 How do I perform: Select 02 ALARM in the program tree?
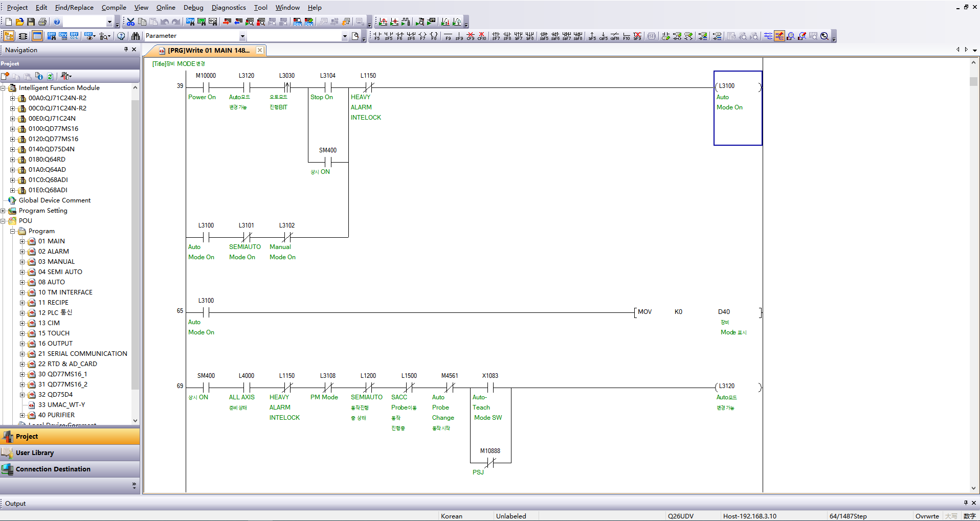coord(53,252)
